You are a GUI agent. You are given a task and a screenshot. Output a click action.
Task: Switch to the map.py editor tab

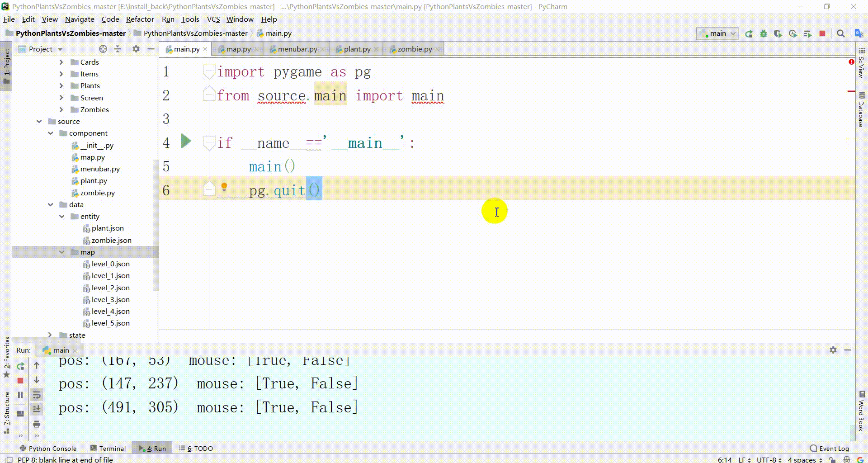[x=238, y=49]
